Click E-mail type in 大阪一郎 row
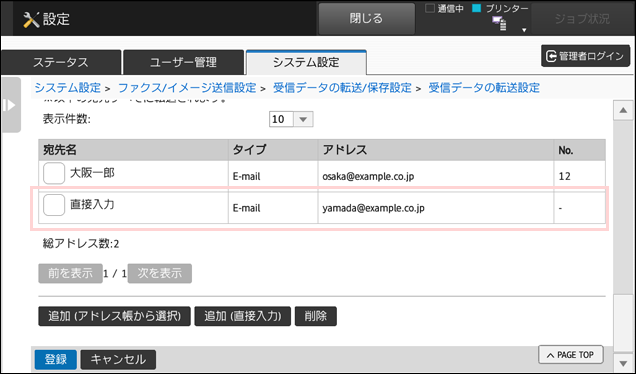 [x=247, y=176]
